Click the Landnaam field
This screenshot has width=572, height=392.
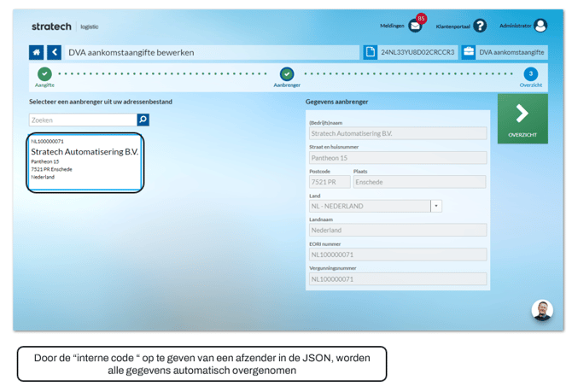point(398,230)
